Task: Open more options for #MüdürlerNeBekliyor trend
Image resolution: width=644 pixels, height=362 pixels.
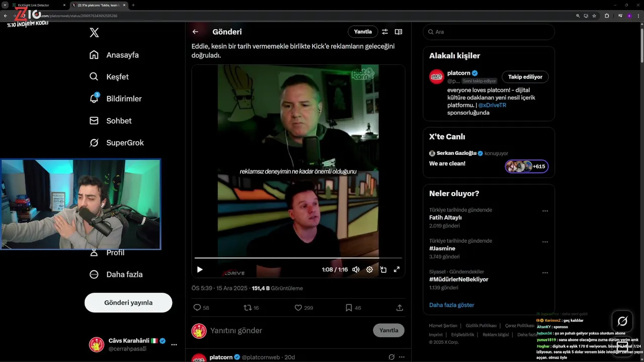Action: tap(545, 273)
